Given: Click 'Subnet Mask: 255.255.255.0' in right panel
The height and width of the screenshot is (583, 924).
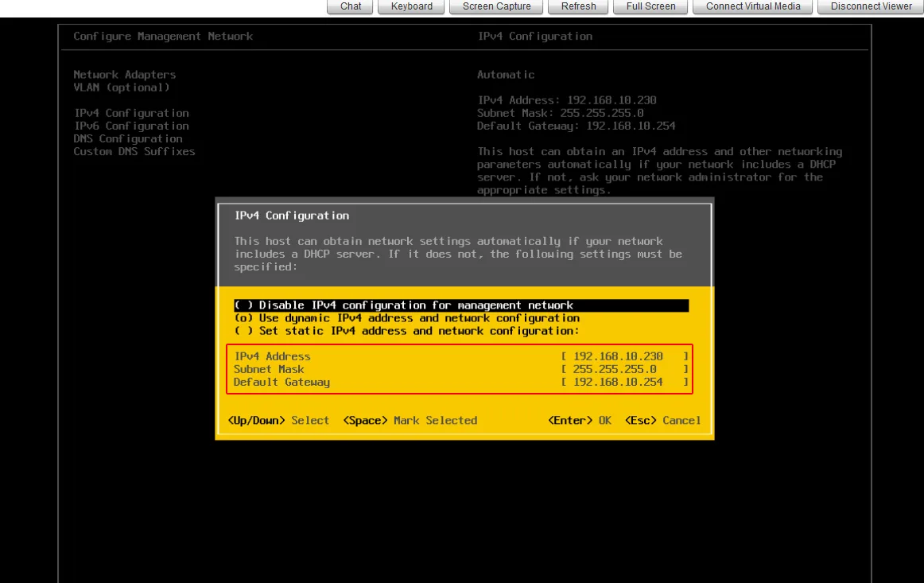Looking at the screenshot, I should tap(561, 113).
